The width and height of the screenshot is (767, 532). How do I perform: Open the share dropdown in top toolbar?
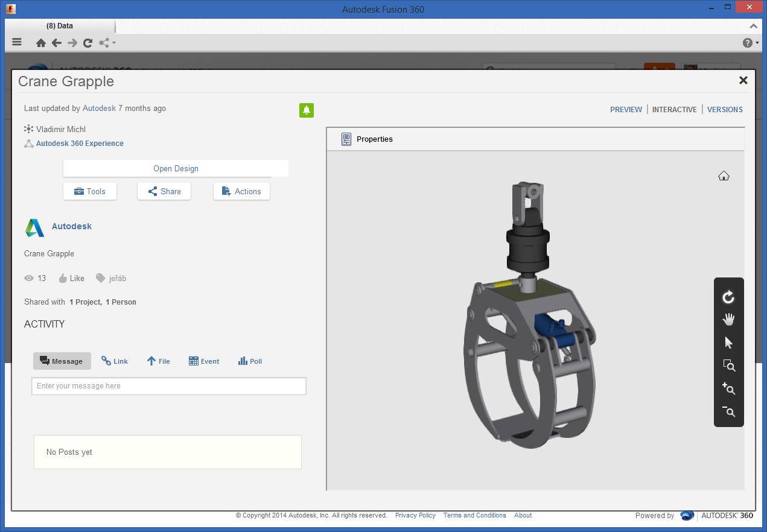[x=107, y=43]
